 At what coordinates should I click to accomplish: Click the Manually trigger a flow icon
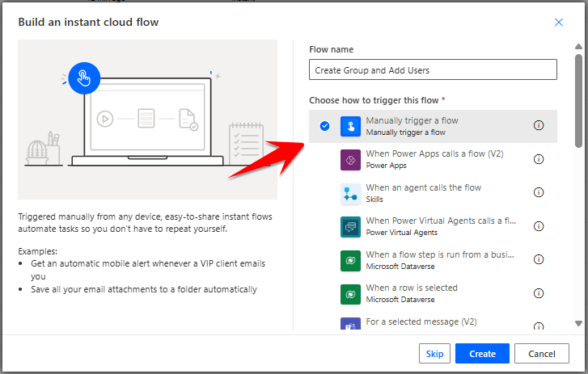coord(350,126)
